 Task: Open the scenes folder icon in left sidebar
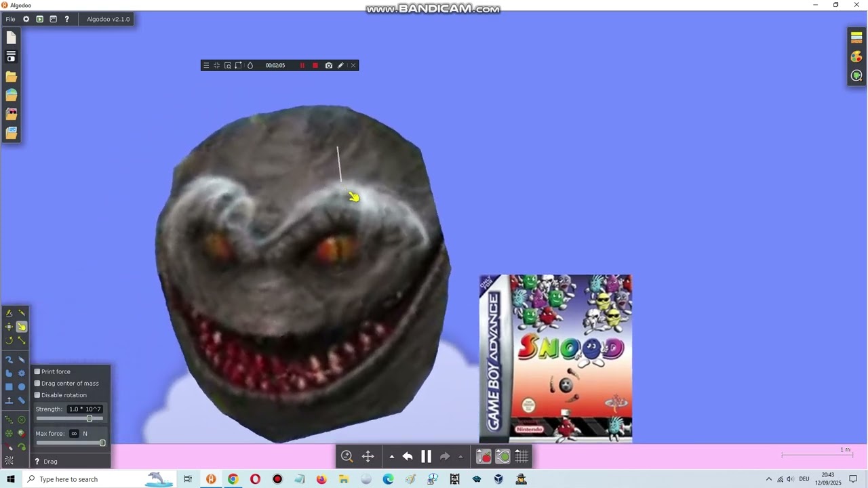[x=11, y=77]
